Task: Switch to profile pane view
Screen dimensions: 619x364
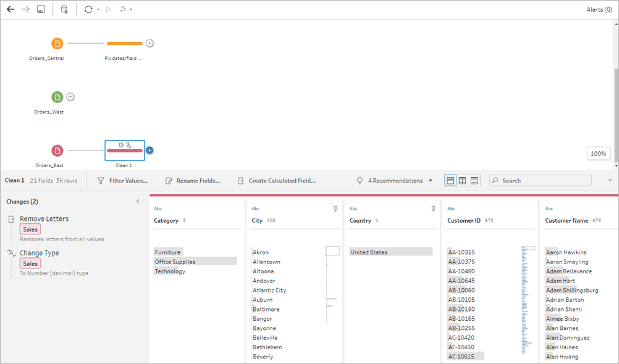Action: 450,181
